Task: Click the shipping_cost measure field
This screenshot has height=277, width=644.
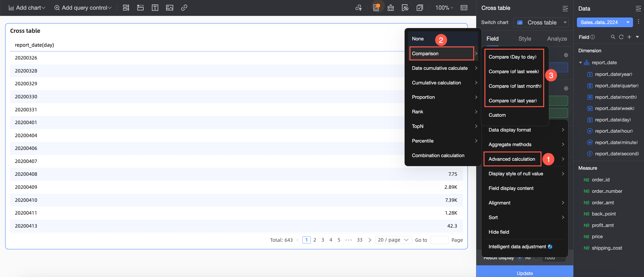Action: (x=607, y=248)
